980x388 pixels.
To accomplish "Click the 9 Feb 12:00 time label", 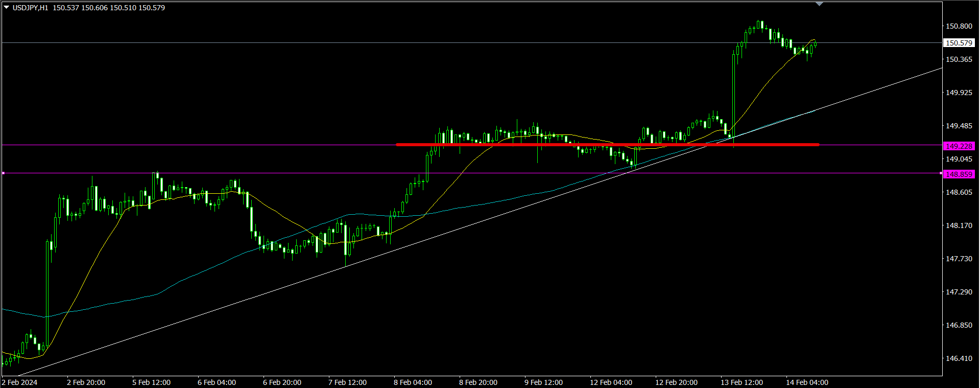I will [544, 382].
